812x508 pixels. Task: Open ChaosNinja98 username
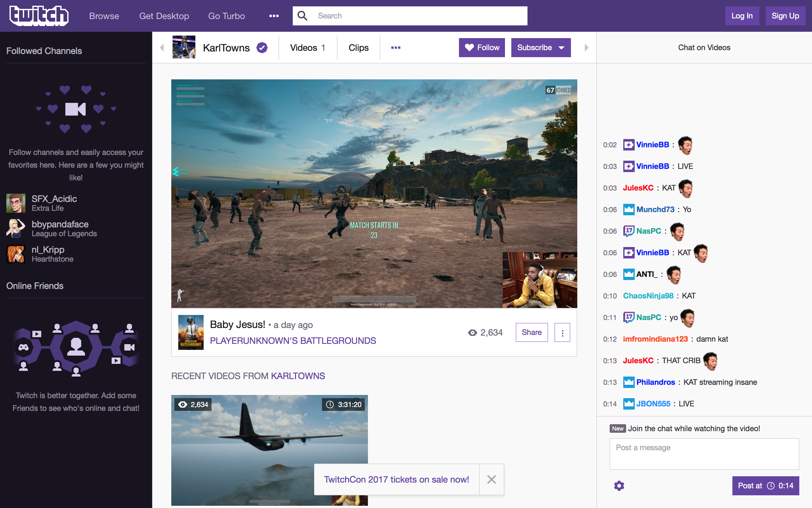pos(648,296)
